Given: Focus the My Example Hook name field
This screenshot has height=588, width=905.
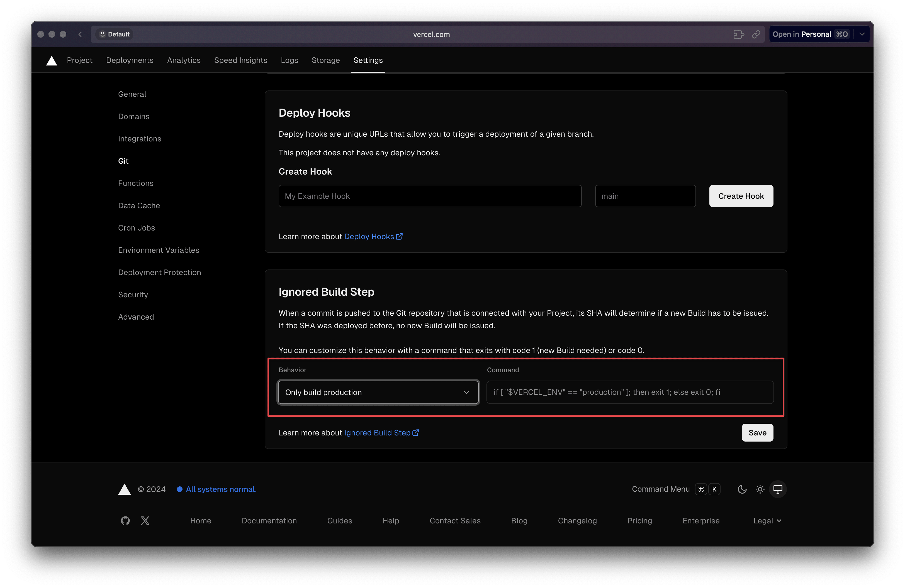Looking at the screenshot, I should click(x=430, y=196).
